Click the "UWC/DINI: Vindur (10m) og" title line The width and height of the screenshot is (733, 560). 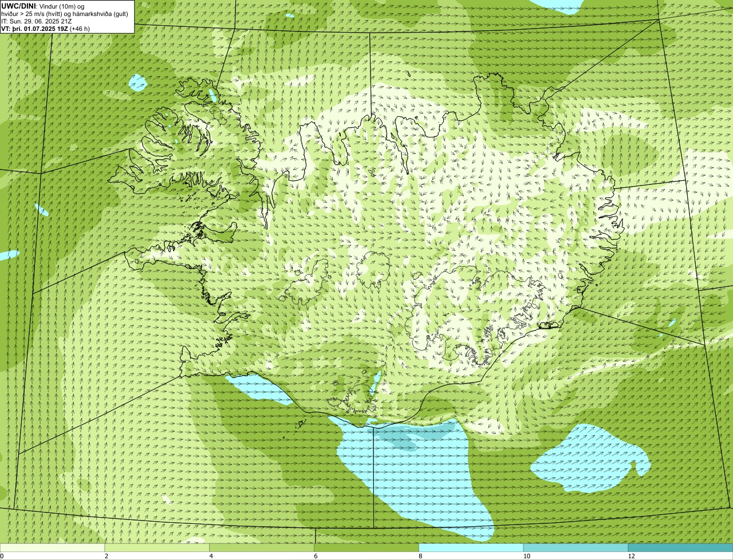pyautogui.click(x=42, y=6)
